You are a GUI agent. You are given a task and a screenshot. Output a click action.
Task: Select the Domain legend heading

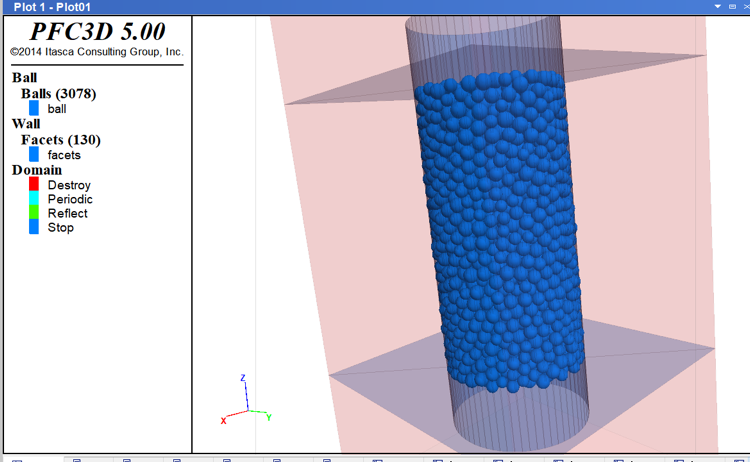tap(36, 170)
